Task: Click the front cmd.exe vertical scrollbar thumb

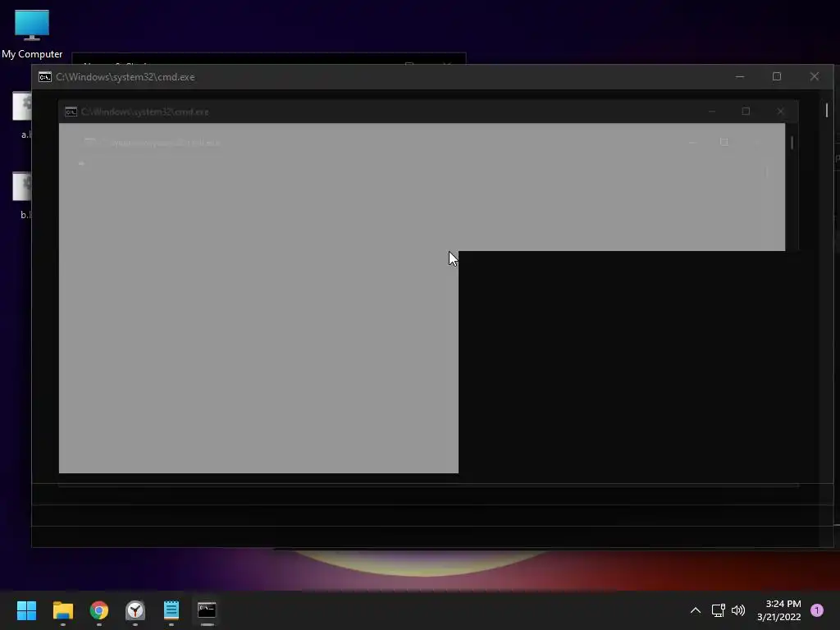Action: tap(827, 110)
